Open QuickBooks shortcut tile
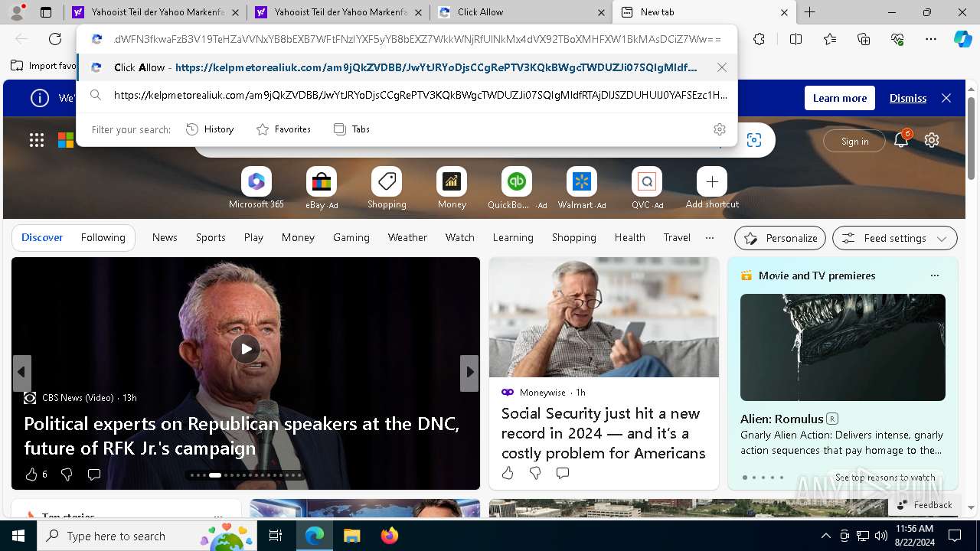This screenshot has width=980, height=551. pyautogui.click(x=517, y=188)
